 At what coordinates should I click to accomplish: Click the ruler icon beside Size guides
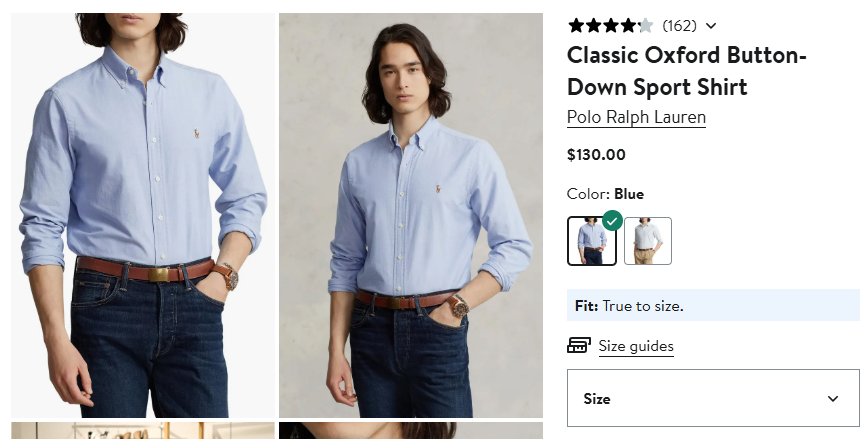tap(578, 346)
